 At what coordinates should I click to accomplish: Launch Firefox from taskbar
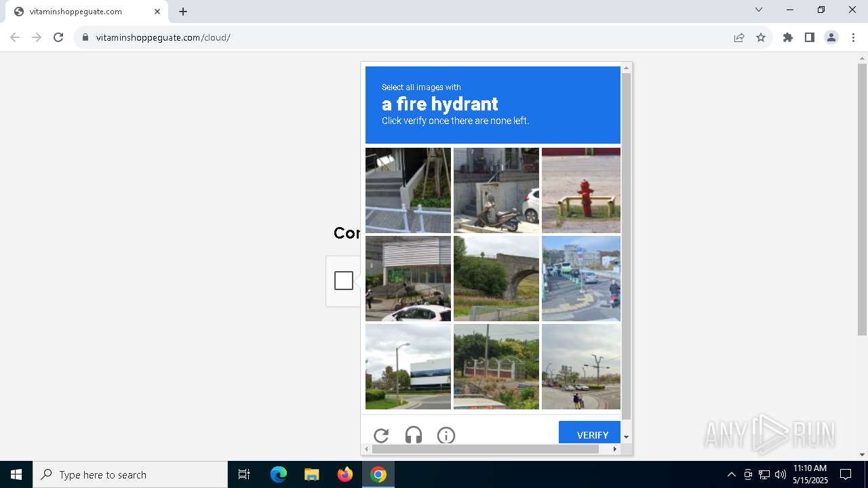345,474
